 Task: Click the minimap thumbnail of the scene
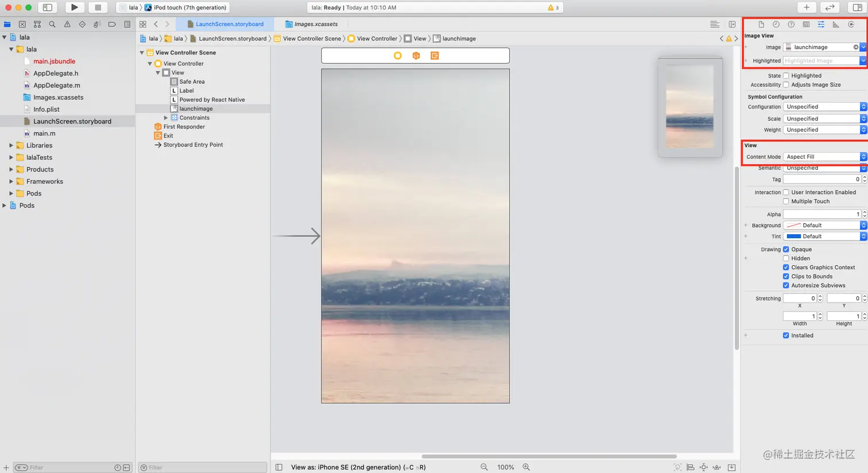(690, 107)
